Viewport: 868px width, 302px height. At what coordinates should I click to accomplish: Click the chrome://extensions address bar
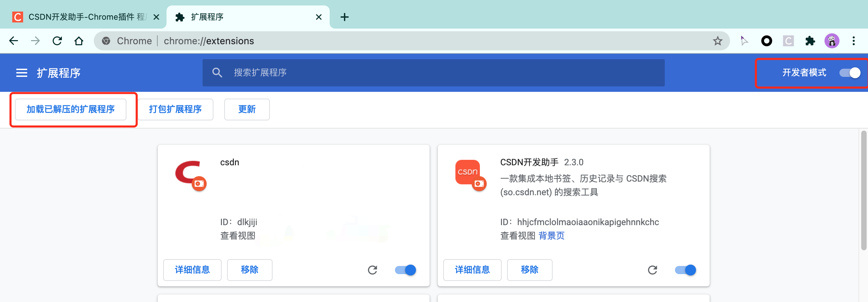[412, 41]
